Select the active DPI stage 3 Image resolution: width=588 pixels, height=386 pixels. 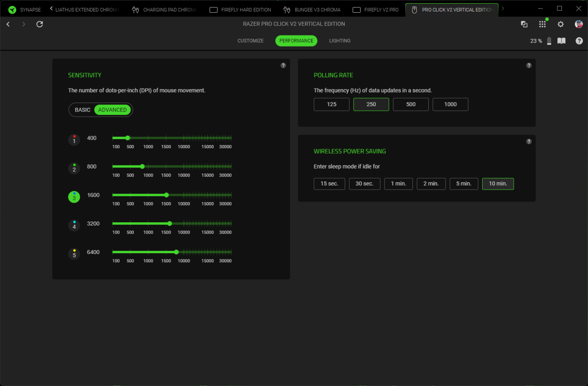point(74,197)
